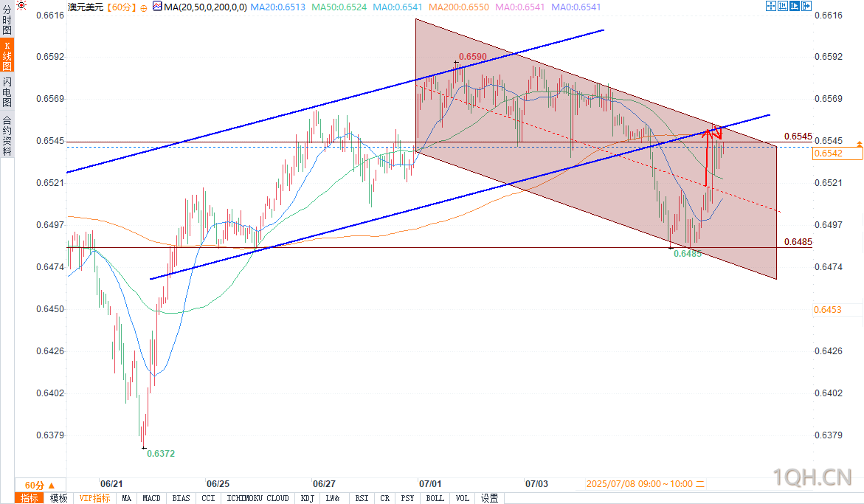The height and width of the screenshot is (504, 864).
Task: Click the play-forward axis icon
Action: pos(795,6)
